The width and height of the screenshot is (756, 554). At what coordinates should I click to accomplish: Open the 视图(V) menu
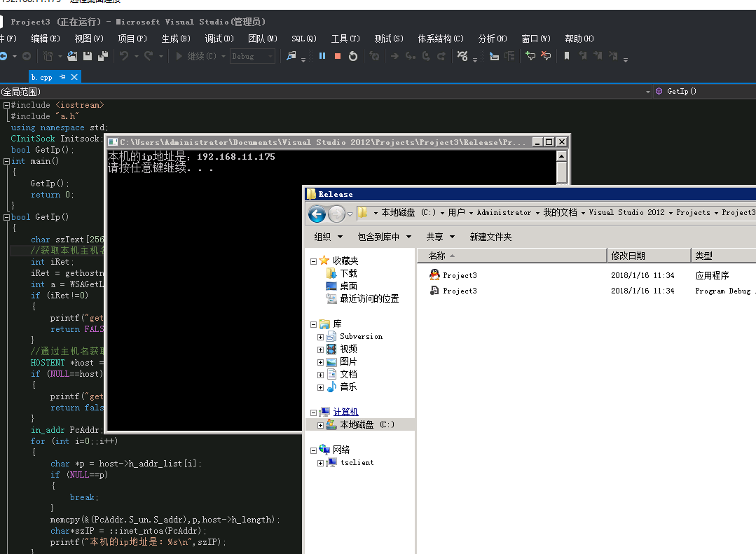89,39
